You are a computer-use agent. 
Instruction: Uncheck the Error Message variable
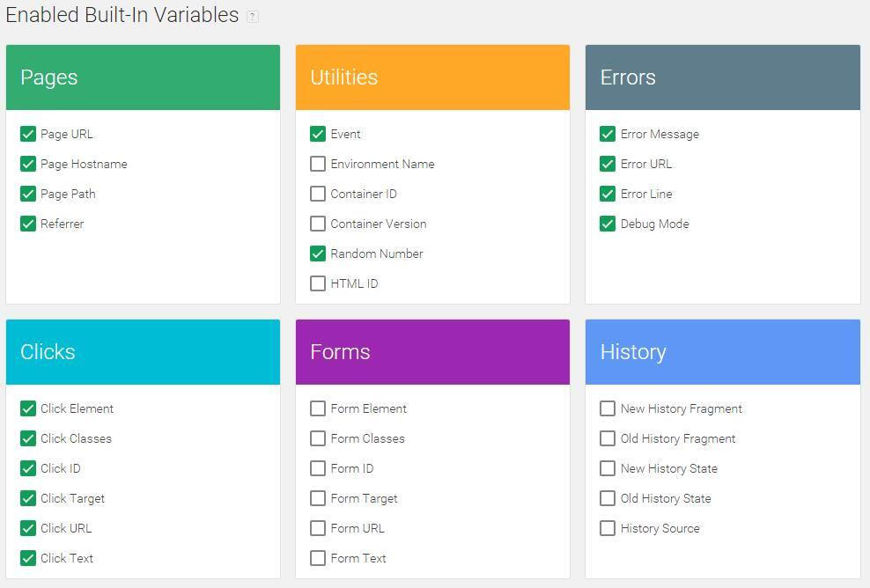608,134
